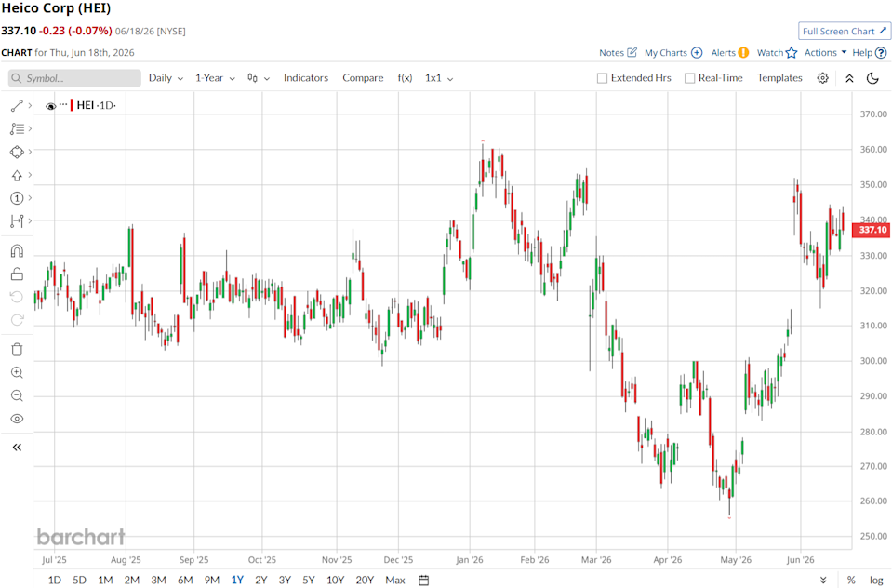Open the 1x1 grid layout dropdown
Screen dimensions: 892x588
(439, 78)
